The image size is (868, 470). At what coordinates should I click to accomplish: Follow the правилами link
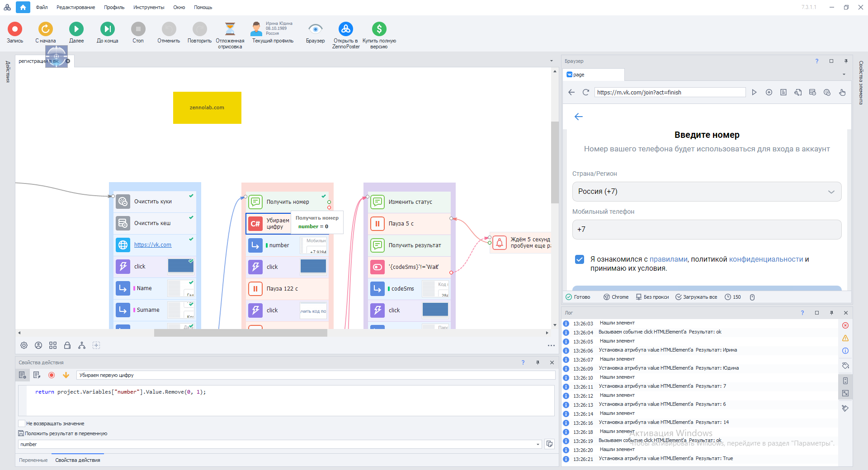(x=668, y=259)
